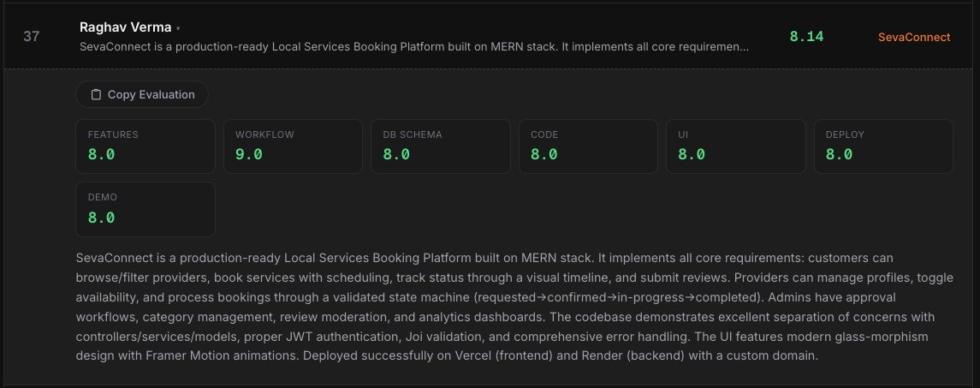Click the Copy Evaluation button label
The height and width of the screenshot is (388, 980).
151,94
